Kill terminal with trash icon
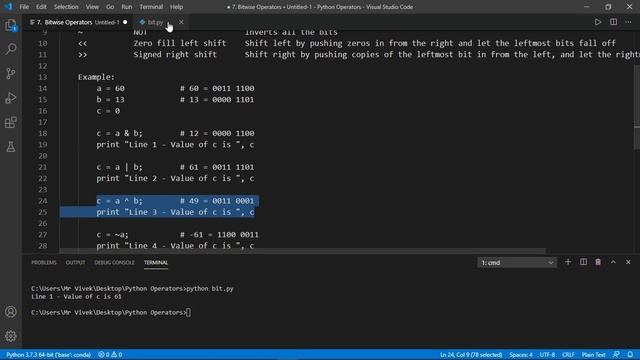640x360 pixels. [x=598, y=262]
